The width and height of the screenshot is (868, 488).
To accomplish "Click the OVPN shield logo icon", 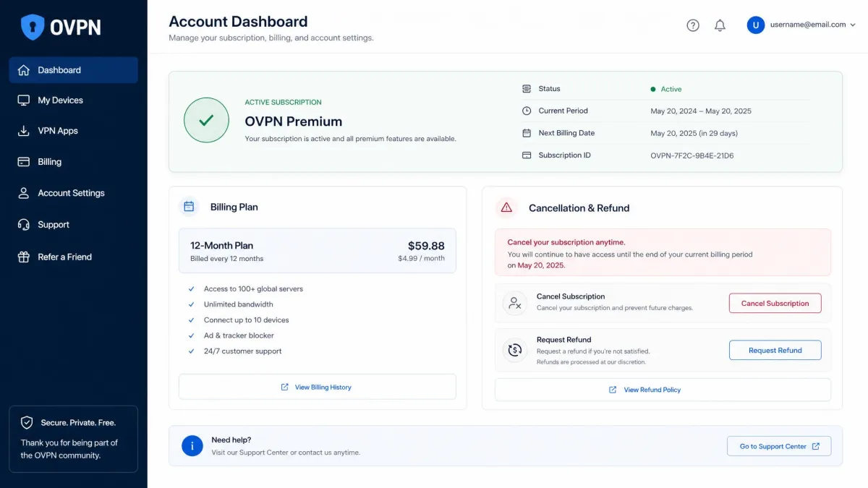I will (33, 27).
